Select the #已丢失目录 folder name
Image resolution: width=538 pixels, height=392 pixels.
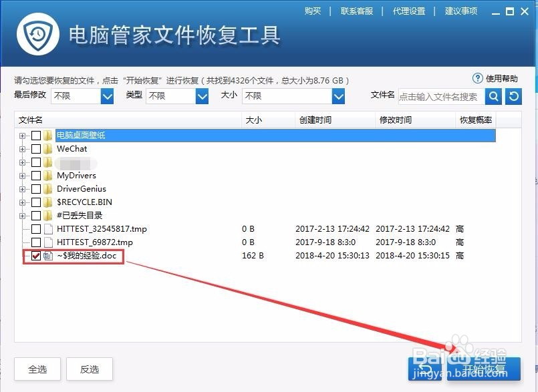[x=80, y=216]
